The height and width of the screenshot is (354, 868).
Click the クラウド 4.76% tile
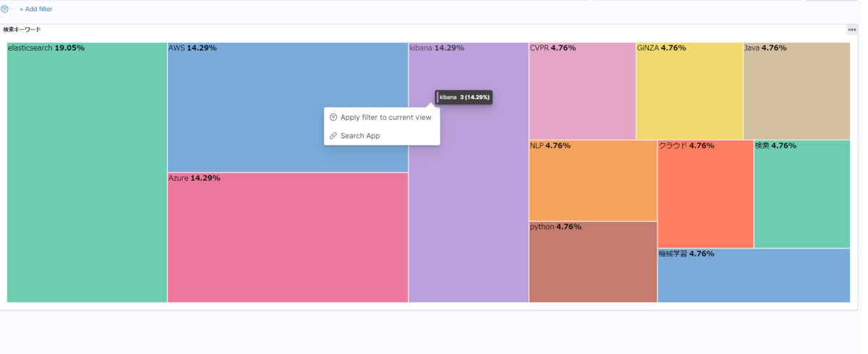click(705, 194)
